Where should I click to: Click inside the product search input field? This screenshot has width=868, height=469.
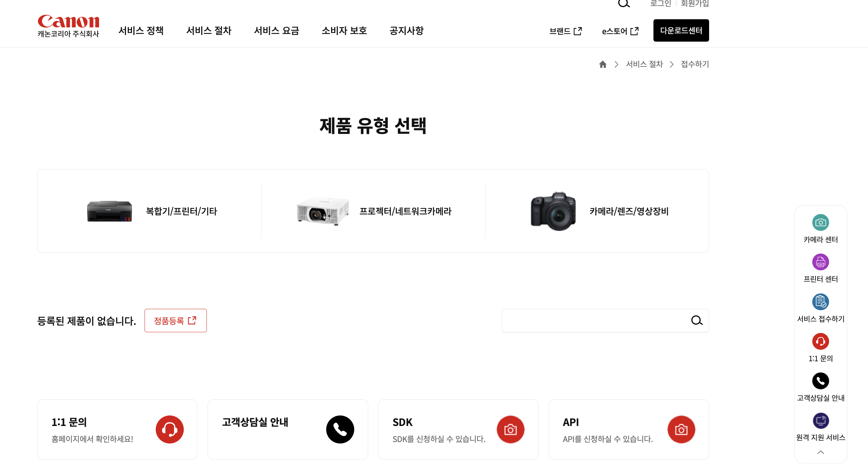coord(595,320)
